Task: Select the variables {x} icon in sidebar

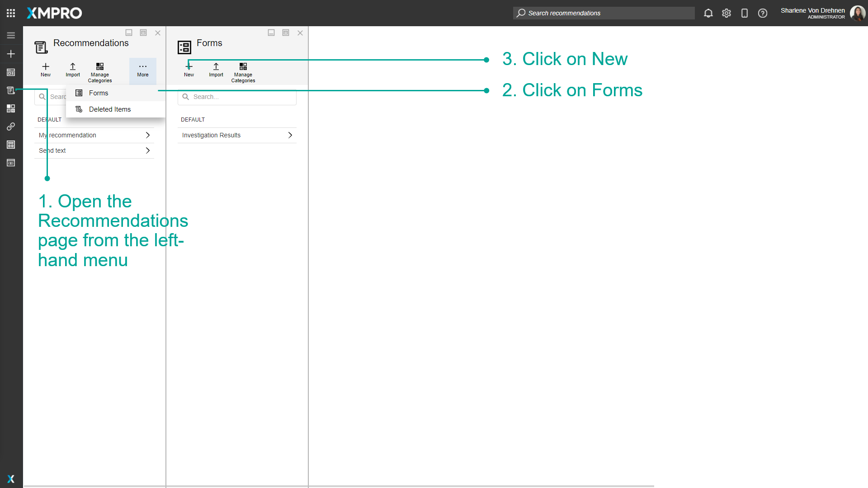Action: 11,163
